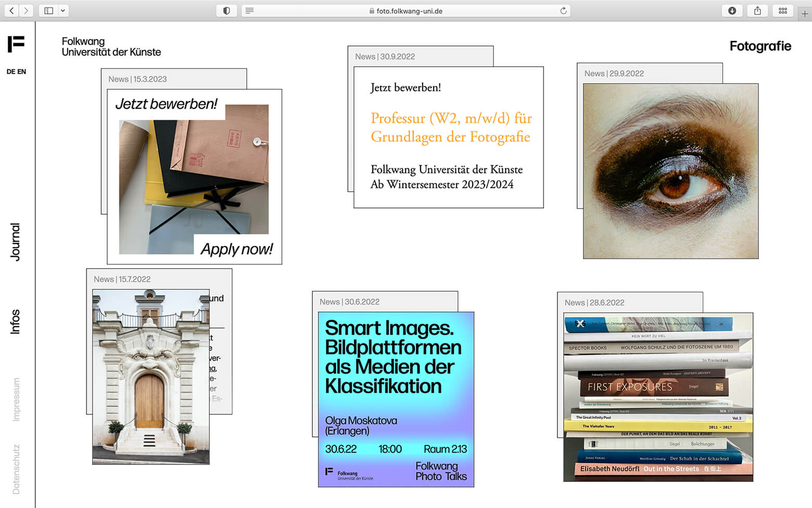Go forward with the Safari forward arrow
812x508 pixels.
pos(26,10)
